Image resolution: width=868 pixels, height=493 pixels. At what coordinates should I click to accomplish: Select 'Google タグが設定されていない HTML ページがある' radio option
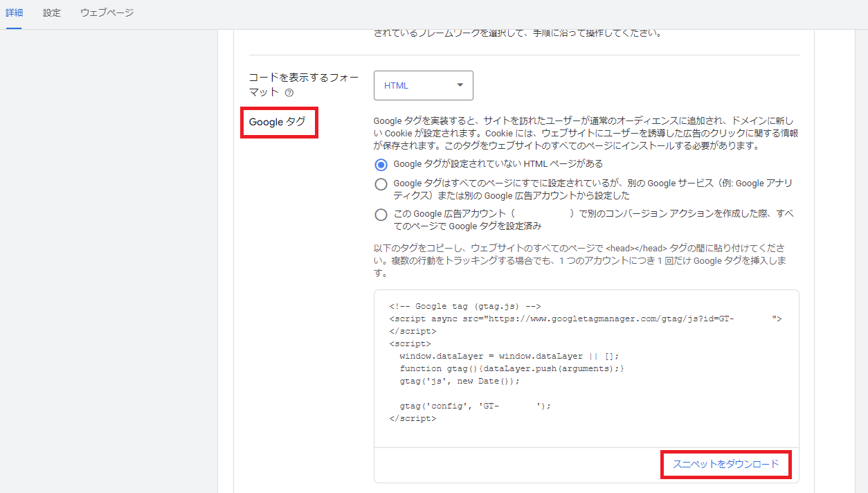381,165
